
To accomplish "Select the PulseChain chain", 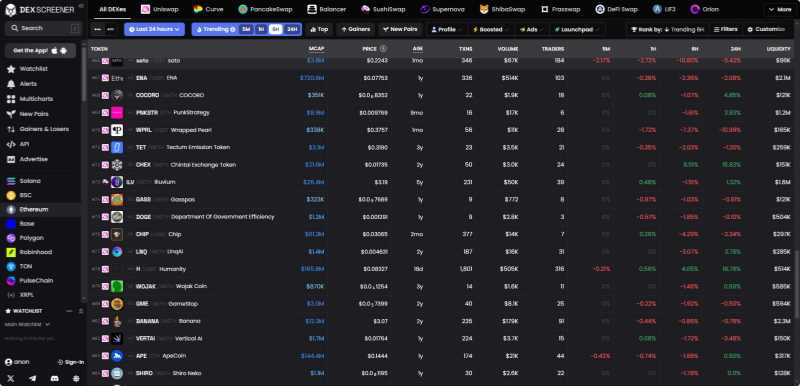I will pos(36,281).
